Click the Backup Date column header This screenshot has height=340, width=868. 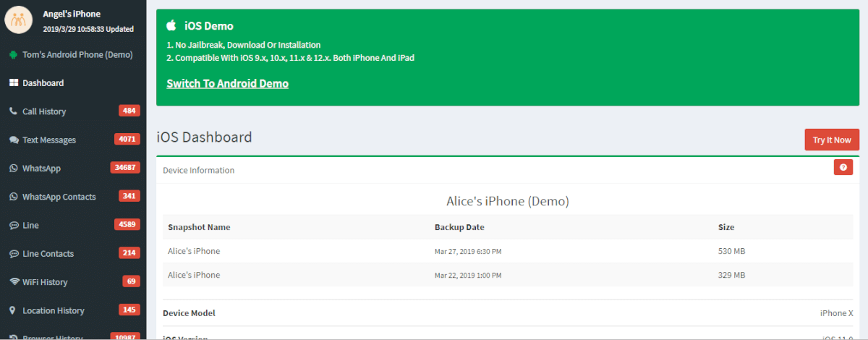[459, 227]
